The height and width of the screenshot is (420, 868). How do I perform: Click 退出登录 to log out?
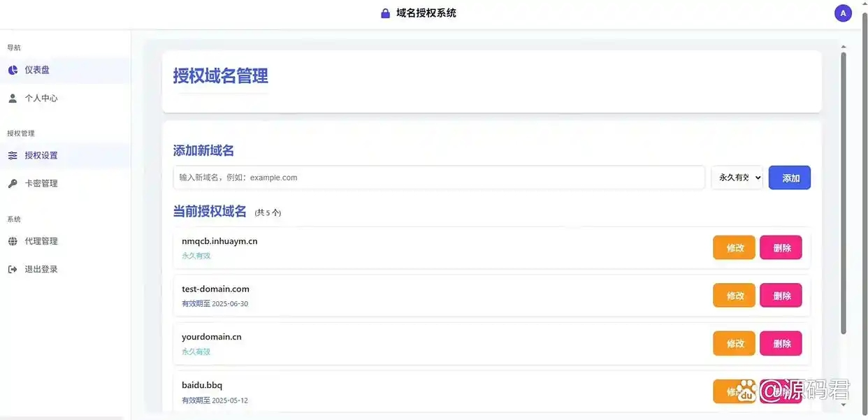[x=38, y=268]
